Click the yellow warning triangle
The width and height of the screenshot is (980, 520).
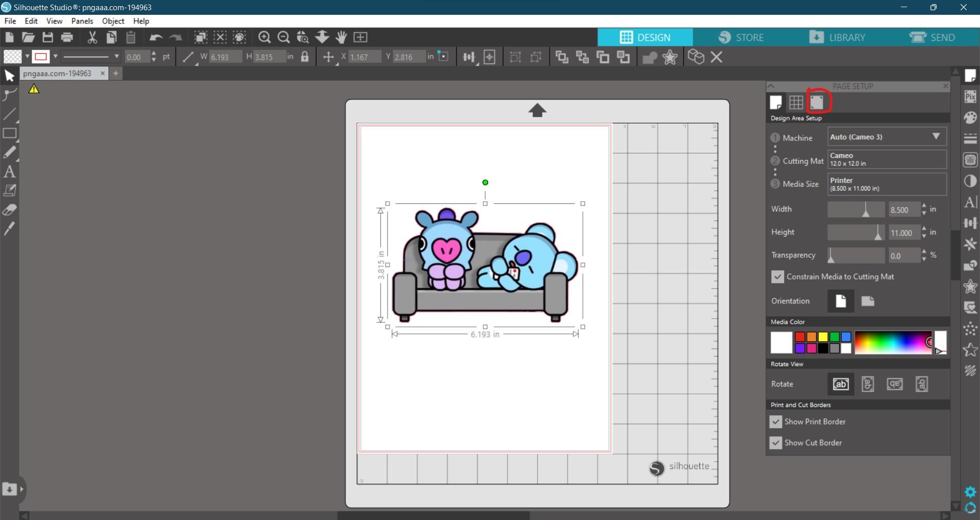34,89
